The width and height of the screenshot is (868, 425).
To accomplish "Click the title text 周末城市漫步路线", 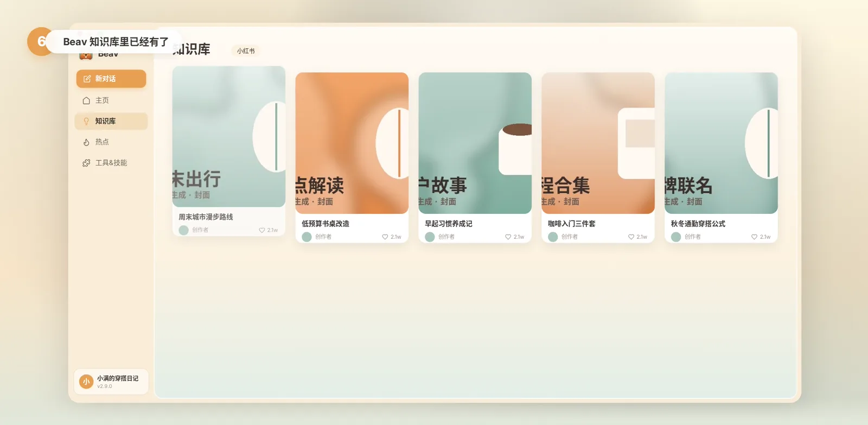I will [x=206, y=217].
